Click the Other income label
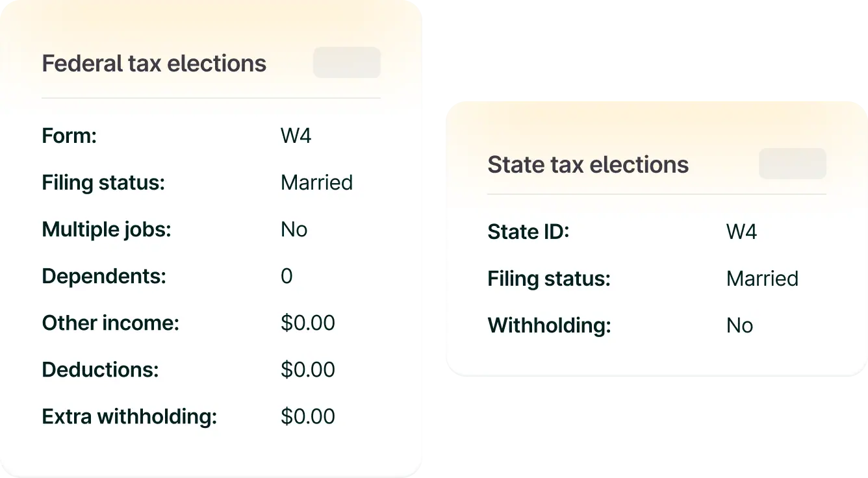The image size is (868, 478). (x=110, y=323)
